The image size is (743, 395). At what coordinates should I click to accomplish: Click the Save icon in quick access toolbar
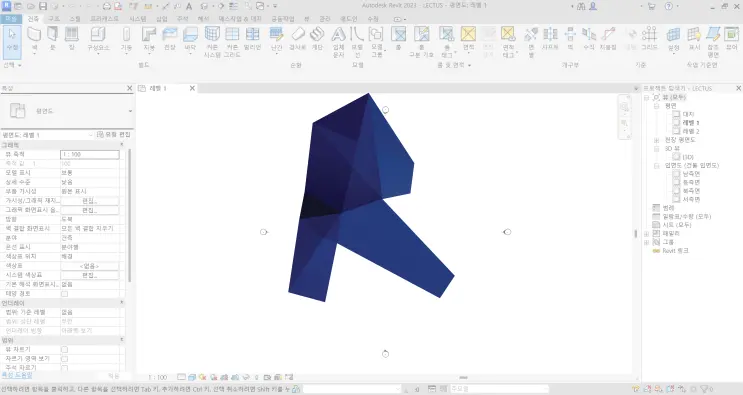pos(43,6)
